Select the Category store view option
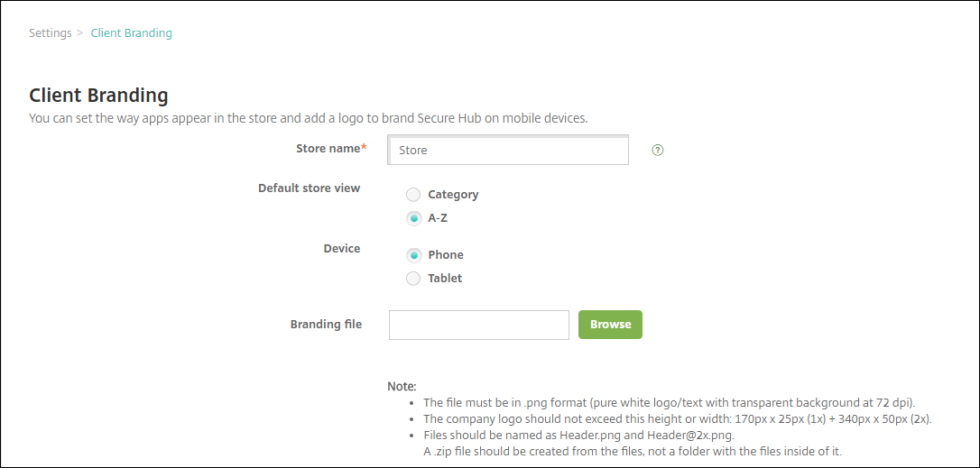The width and height of the screenshot is (980, 468). (414, 195)
